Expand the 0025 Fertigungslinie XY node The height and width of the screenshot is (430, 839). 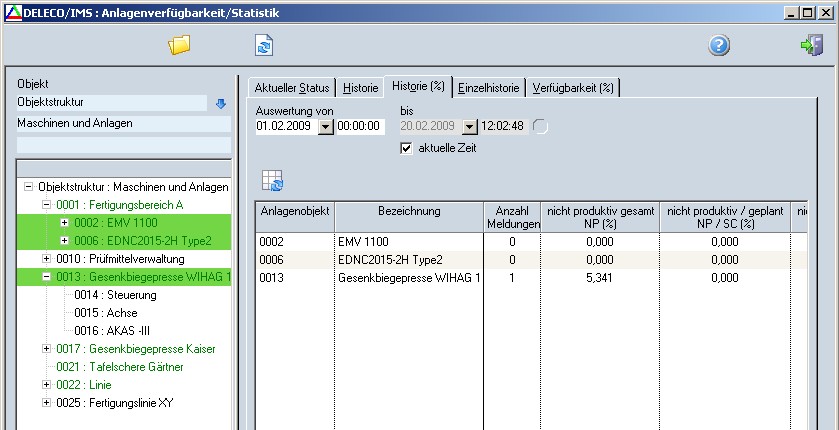(46, 403)
